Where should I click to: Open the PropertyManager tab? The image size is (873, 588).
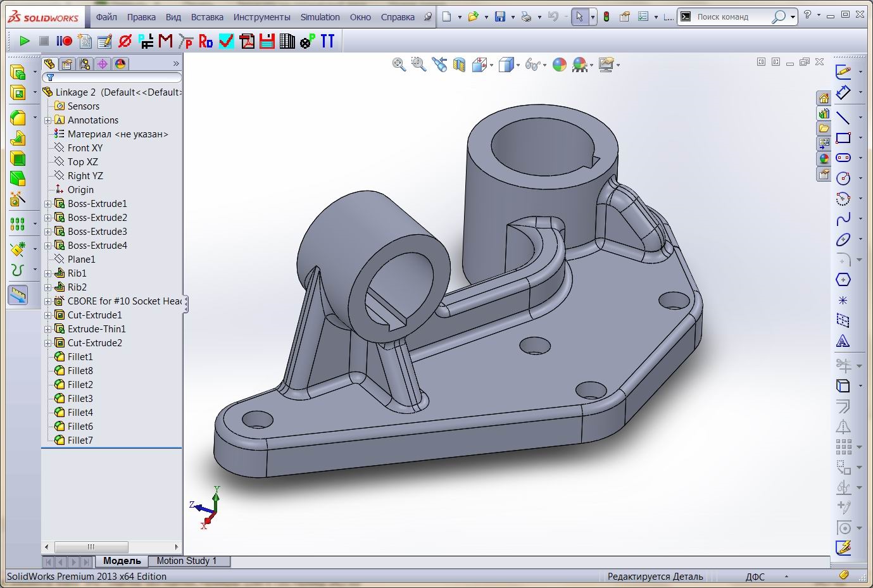(67, 64)
